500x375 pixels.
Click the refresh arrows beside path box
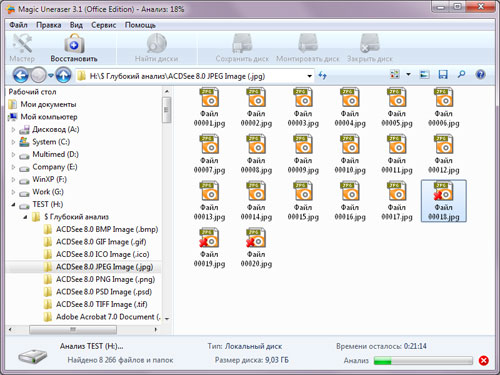322,76
